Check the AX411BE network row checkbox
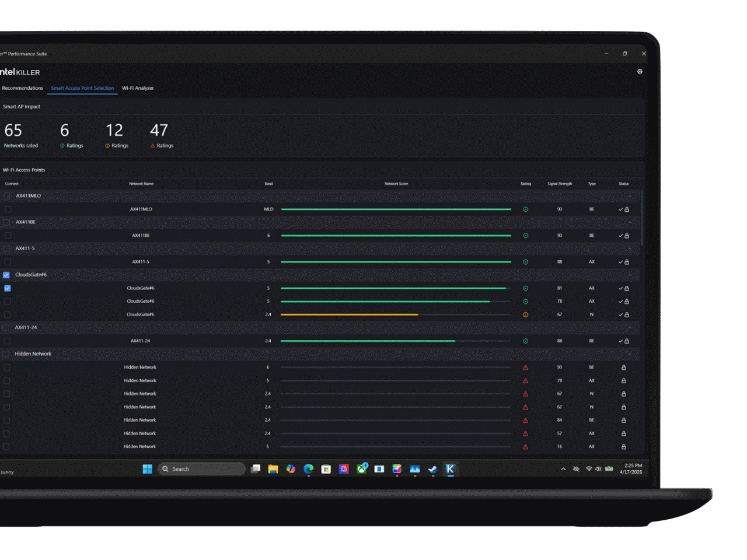The image size is (747, 560). pyautogui.click(x=8, y=236)
